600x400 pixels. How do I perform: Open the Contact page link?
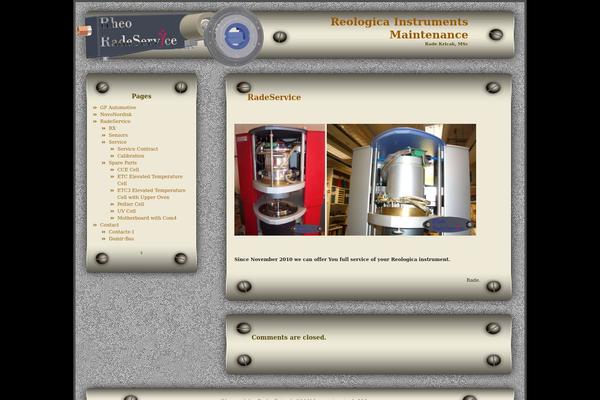[x=109, y=225]
